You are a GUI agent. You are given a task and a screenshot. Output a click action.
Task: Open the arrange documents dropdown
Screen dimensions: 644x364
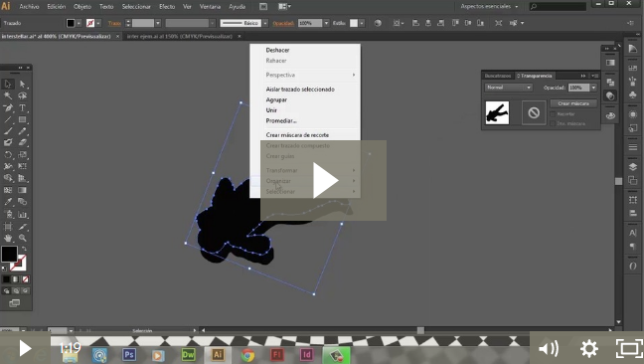[x=284, y=7]
